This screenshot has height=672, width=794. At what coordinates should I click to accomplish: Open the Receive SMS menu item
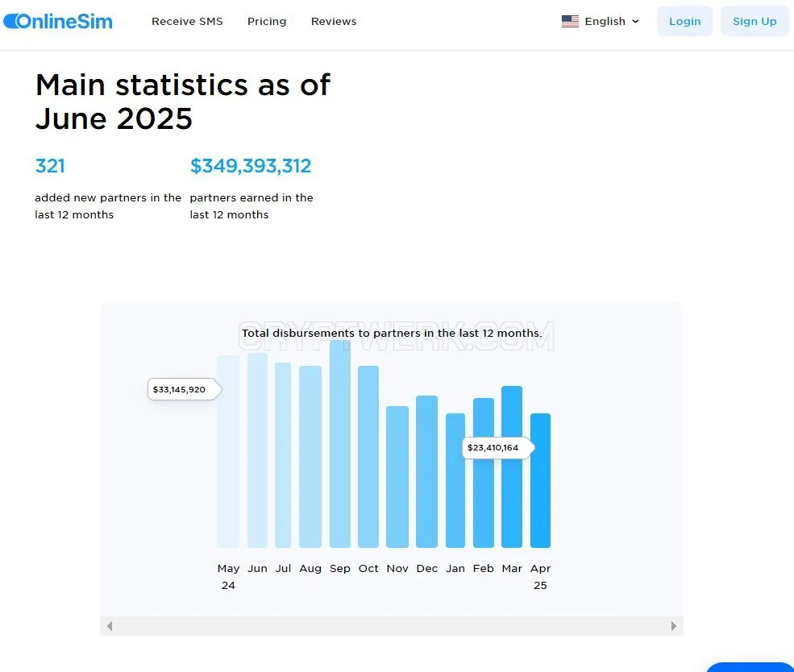click(x=187, y=21)
